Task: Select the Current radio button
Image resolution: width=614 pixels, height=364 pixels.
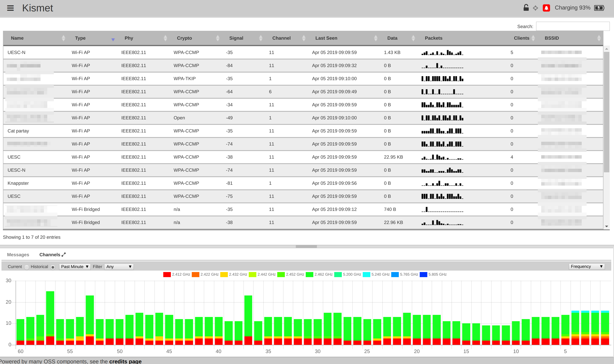Action: click(x=27, y=267)
